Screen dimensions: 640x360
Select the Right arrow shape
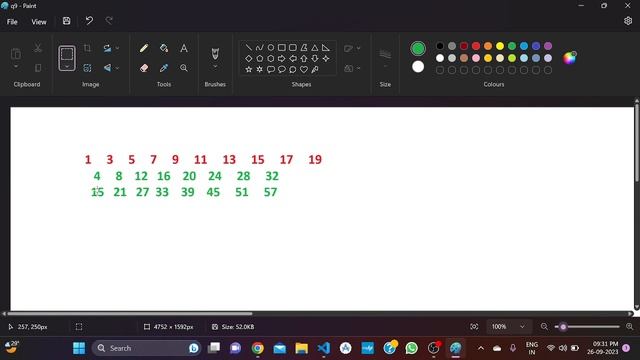click(x=282, y=59)
